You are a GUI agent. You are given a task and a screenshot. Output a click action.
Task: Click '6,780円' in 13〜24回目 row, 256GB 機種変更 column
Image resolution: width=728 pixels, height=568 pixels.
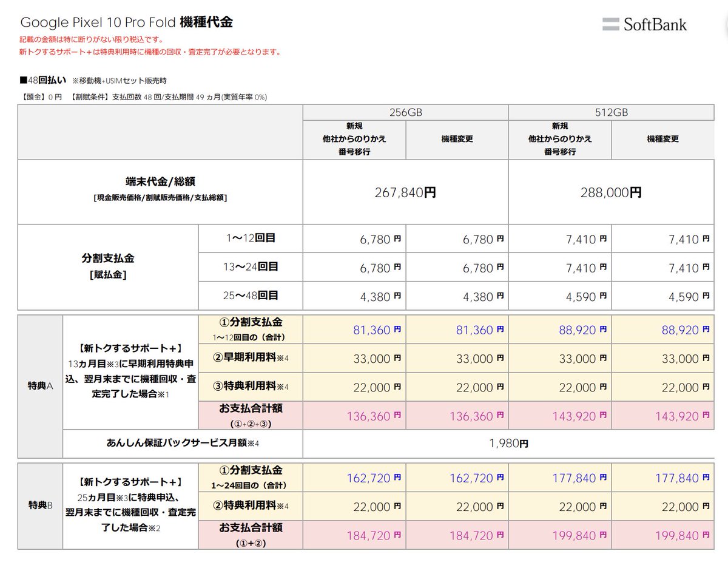(x=483, y=268)
